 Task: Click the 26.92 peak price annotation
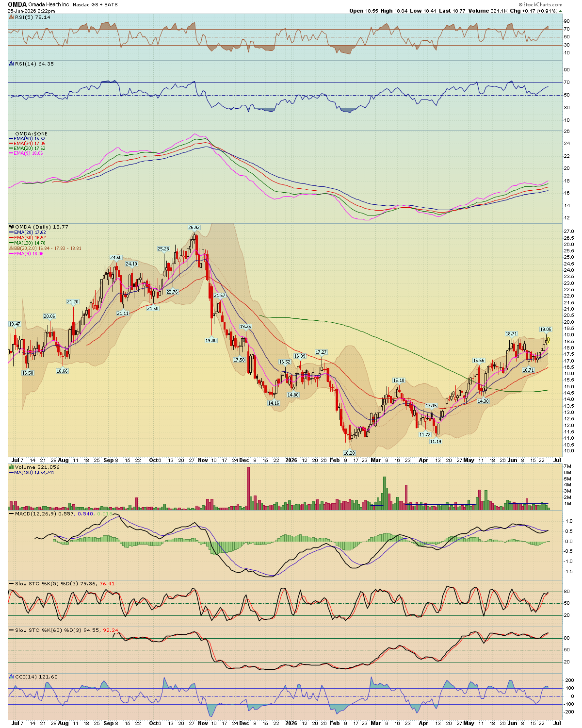(x=194, y=227)
